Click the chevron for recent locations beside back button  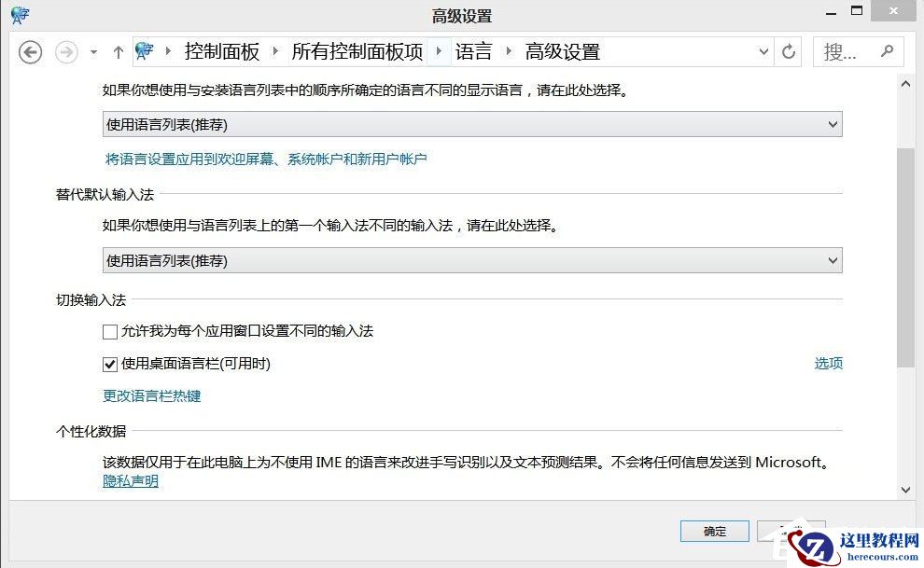[x=91, y=52]
